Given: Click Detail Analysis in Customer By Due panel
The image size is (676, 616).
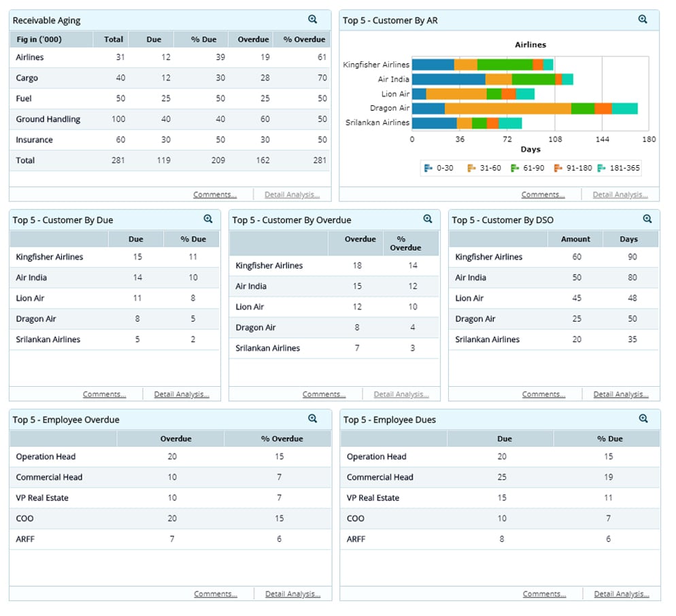Looking at the screenshot, I should tap(182, 394).
